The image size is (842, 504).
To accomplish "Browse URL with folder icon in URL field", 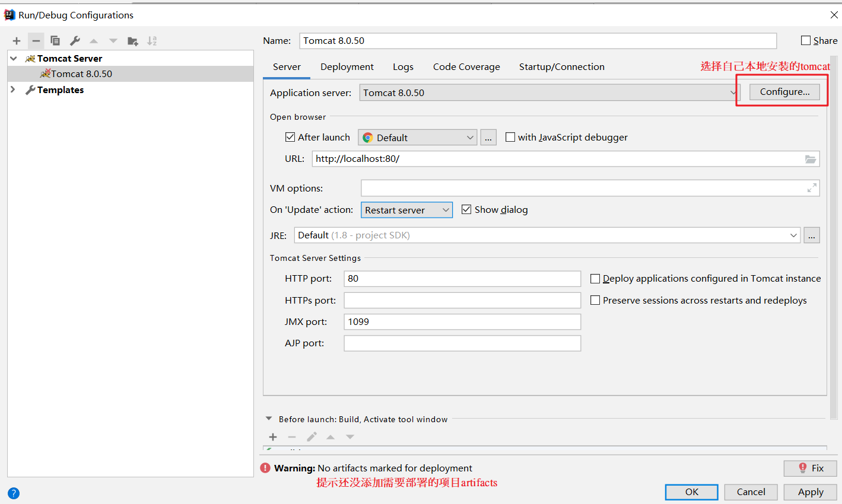I will click(x=811, y=159).
